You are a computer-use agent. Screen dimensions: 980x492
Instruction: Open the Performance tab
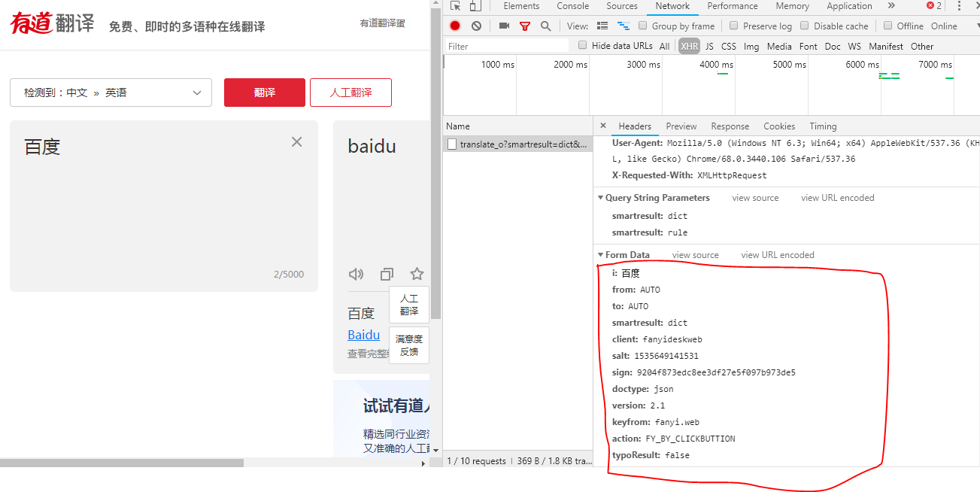click(733, 6)
